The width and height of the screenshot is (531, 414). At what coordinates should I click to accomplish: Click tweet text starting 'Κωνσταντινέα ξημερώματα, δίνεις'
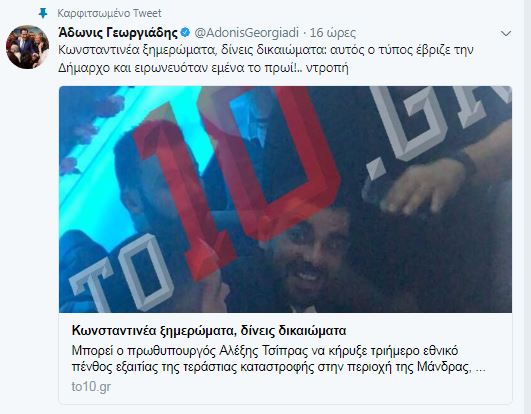pos(266,59)
